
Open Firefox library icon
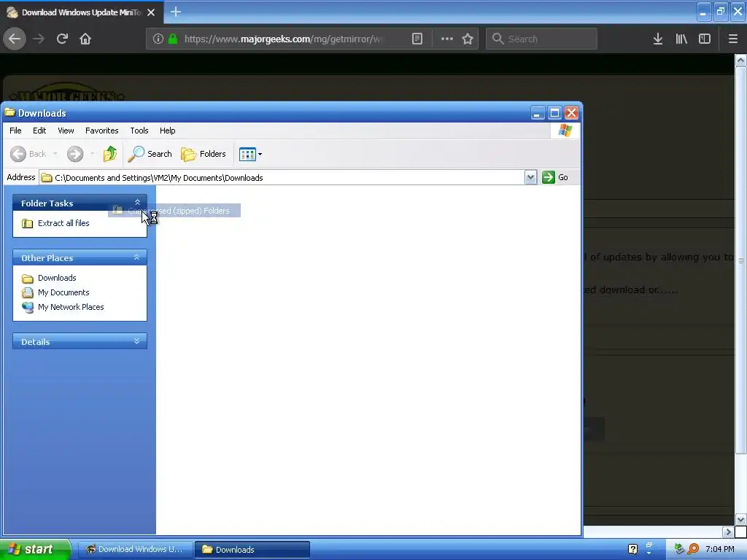pos(681,39)
